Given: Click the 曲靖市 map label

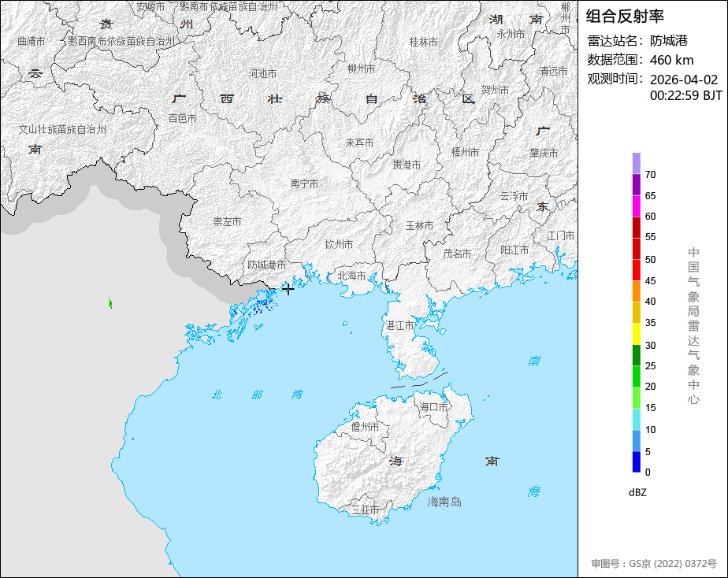Looking at the screenshot, I should pos(31,41).
